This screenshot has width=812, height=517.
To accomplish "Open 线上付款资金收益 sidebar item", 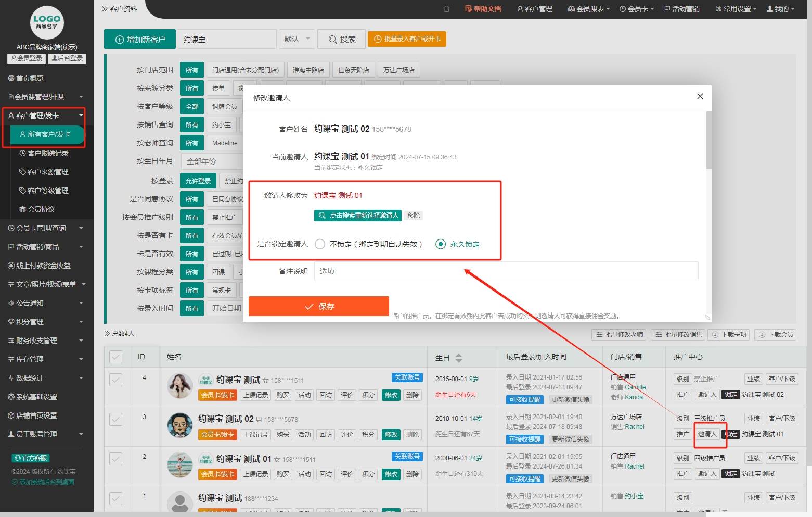I will pyautogui.click(x=40, y=266).
